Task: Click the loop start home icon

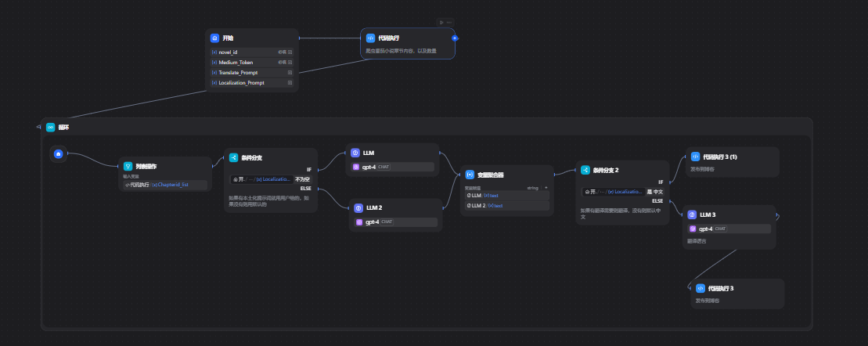Action: click(x=58, y=154)
